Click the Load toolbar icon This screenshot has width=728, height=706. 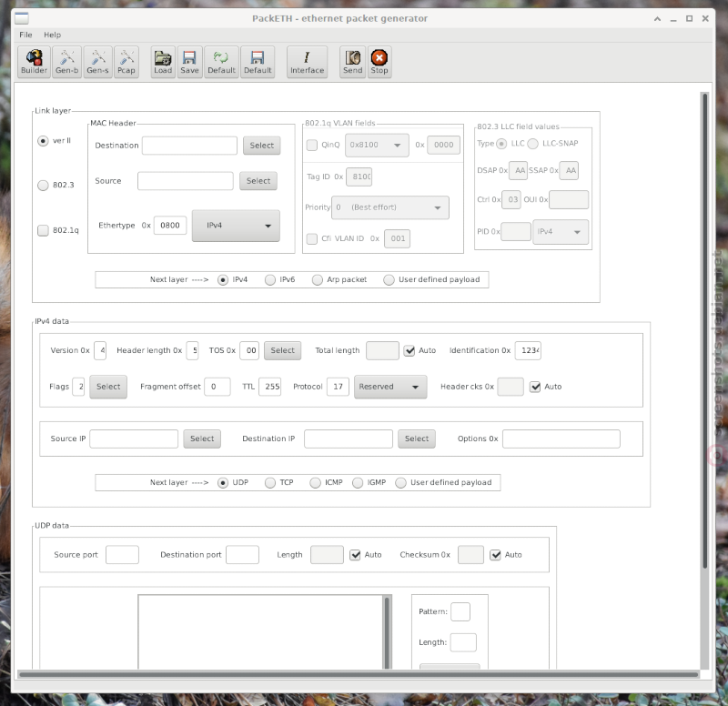(163, 62)
